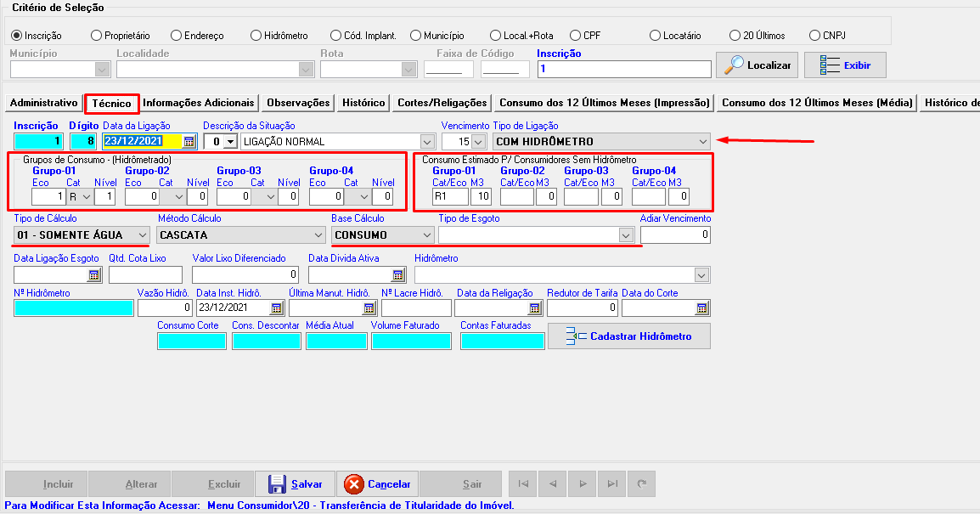Click the Adiar Vencimento input field

point(675,235)
